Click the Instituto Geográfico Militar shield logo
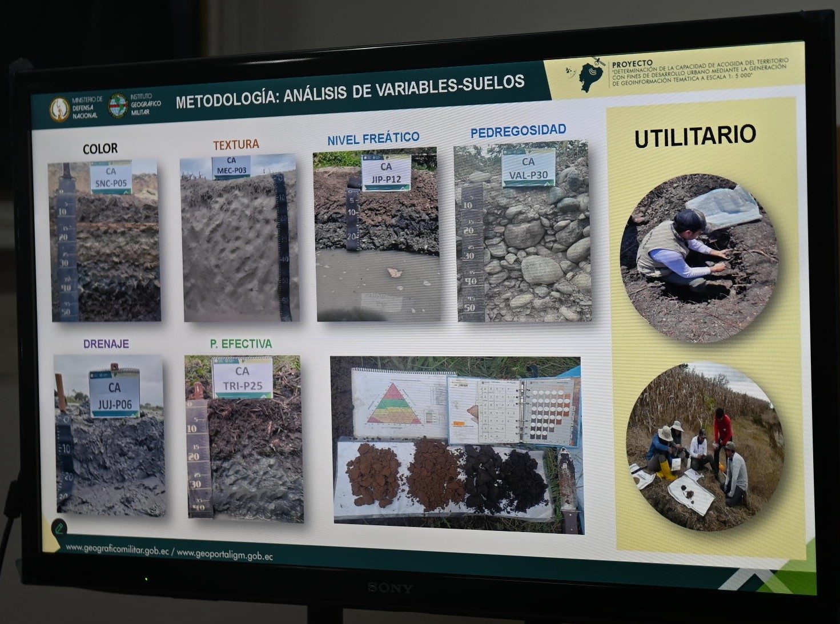 [x=118, y=106]
